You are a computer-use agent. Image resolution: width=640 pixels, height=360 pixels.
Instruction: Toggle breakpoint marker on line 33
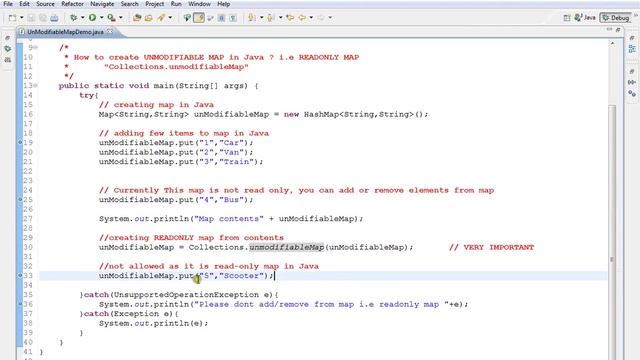tap(20, 276)
